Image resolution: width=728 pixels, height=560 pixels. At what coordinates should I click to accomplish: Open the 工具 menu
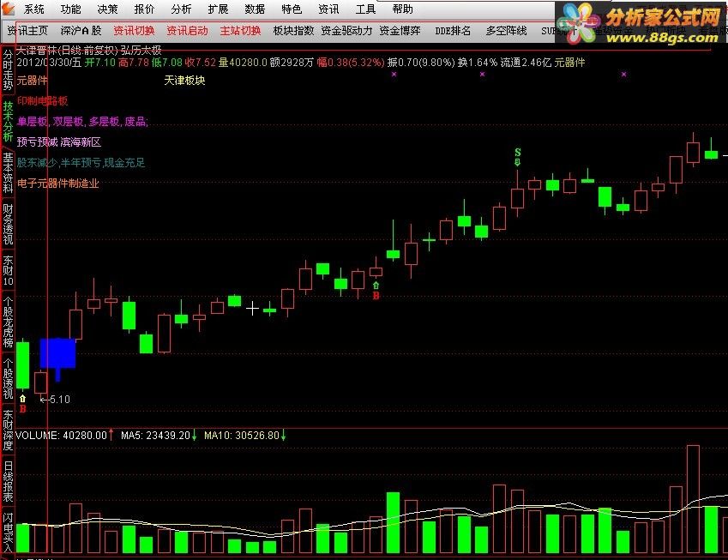[365, 9]
